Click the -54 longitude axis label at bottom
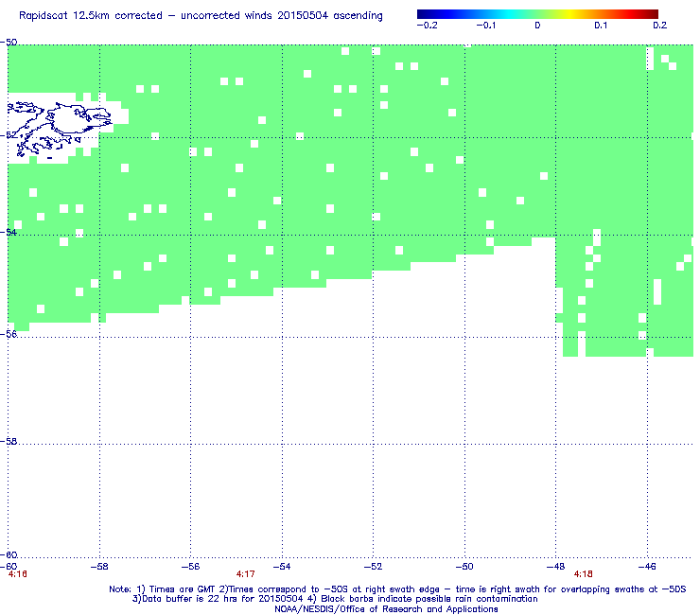Screen dimensions: 700x615 pyautogui.click(x=282, y=567)
